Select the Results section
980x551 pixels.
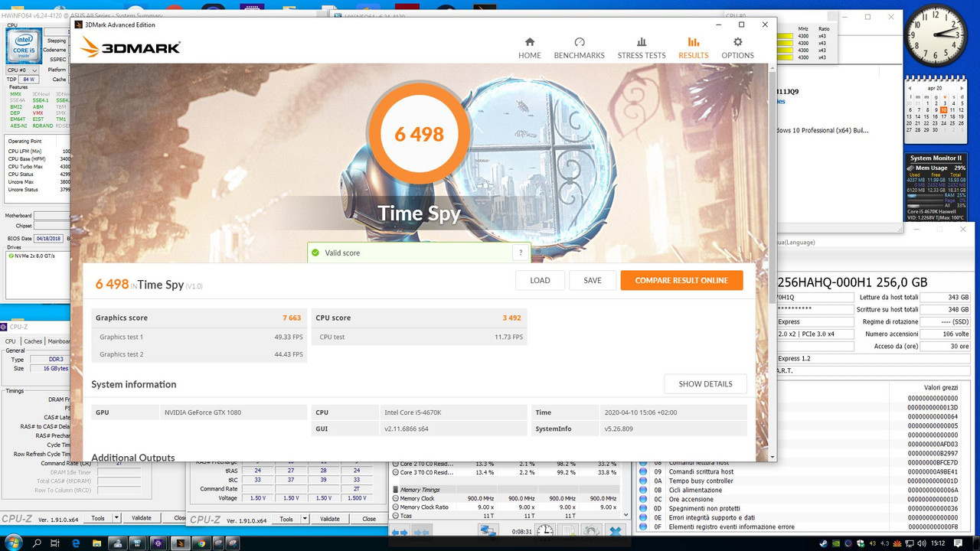point(693,48)
